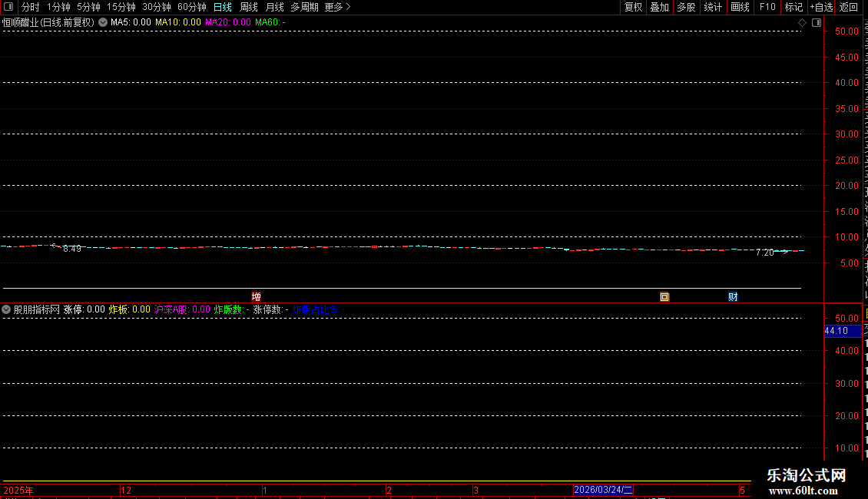
Task: Click the 叠加 overlay button
Action: tap(659, 7)
